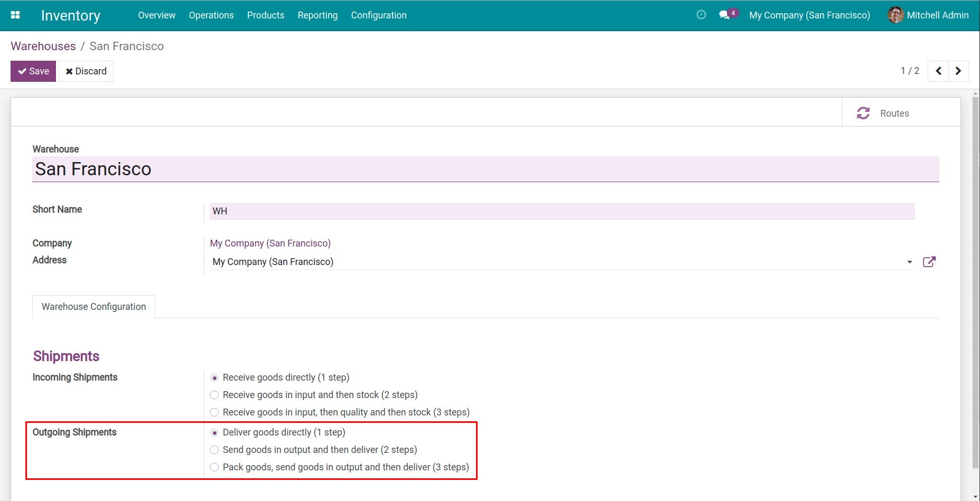Viewport: 980px width, 501px height.
Task: Open the activities clock icon
Action: (701, 15)
